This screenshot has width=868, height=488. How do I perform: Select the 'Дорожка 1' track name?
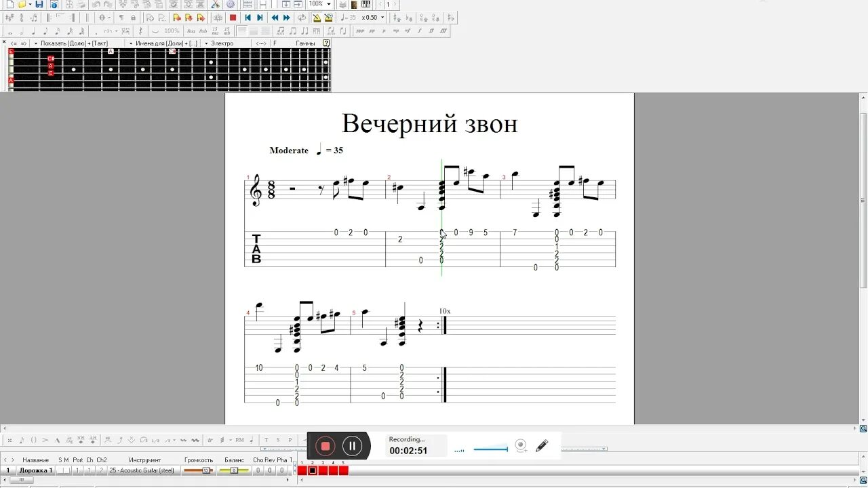[36, 470]
